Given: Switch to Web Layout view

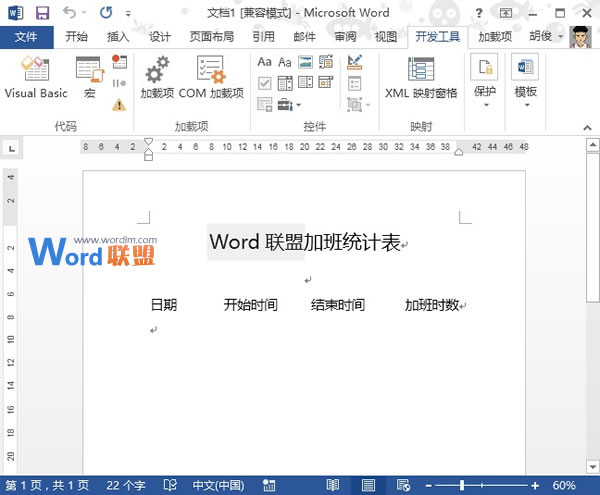Looking at the screenshot, I should (403, 485).
